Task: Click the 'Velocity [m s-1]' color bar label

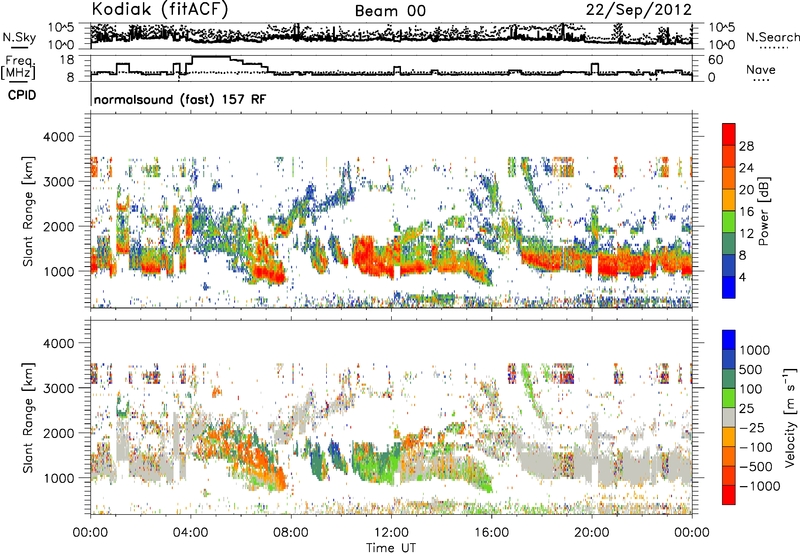Action: tap(789, 417)
